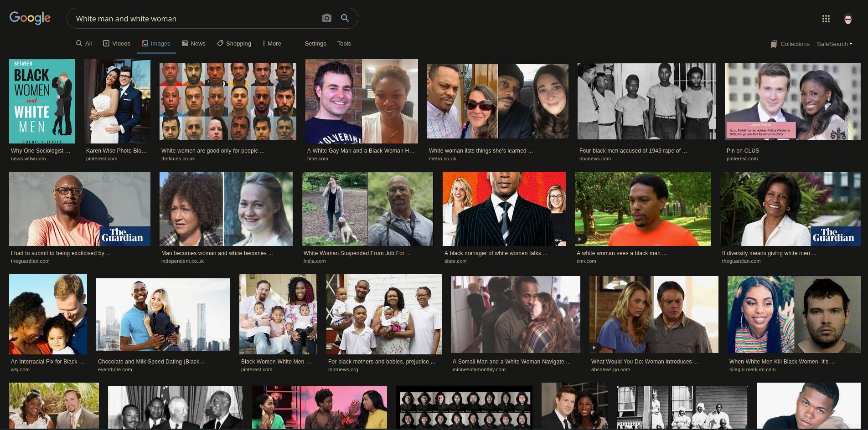The height and width of the screenshot is (430, 868).
Task: Open the Collections bookmark icon
Action: [774, 44]
